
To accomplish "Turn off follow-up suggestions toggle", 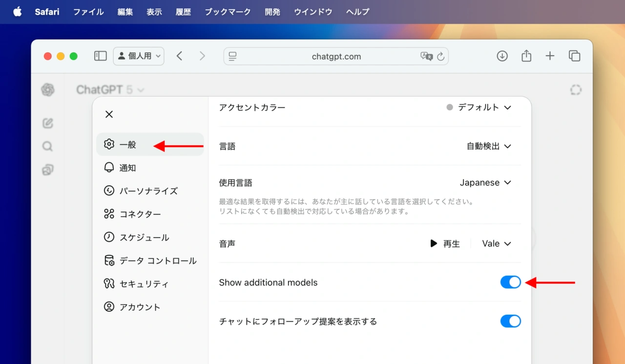I will point(510,321).
